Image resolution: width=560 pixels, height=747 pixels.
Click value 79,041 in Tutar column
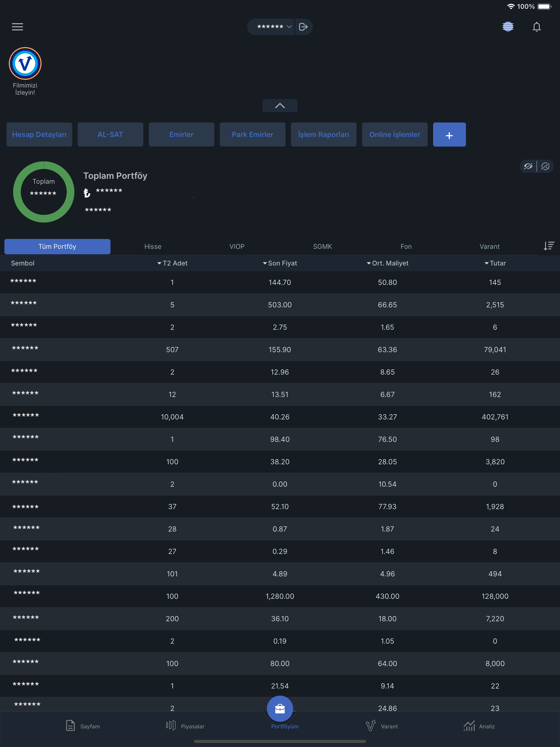click(x=495, y=350)
